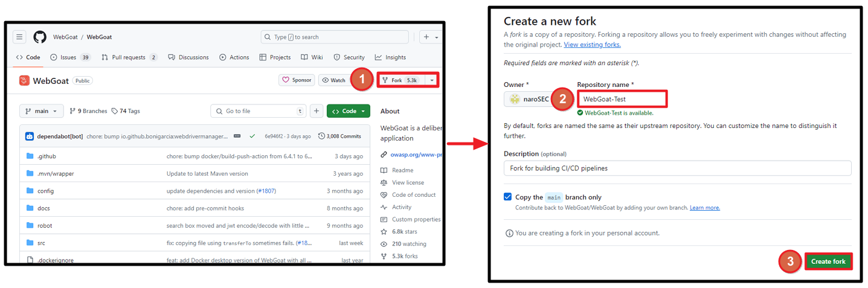Open the .github folder icon
Viewport: 868px width, 288px height.
point(30,156)
